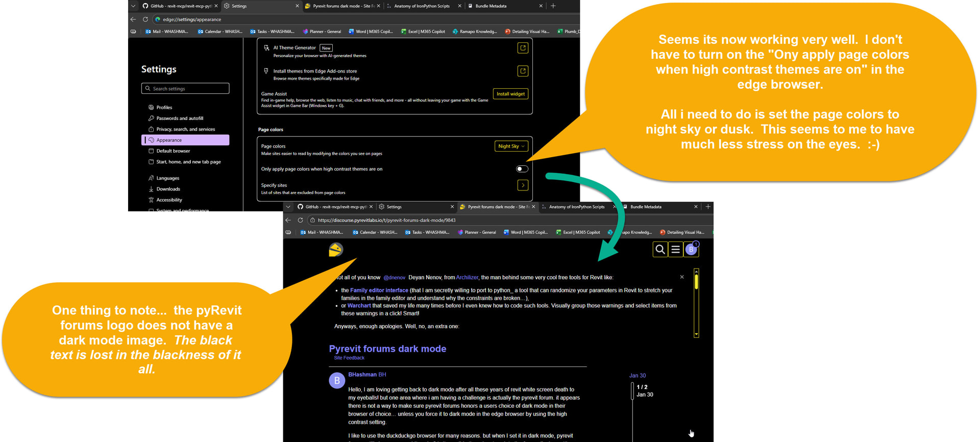Open the Family editor interface link
980x442 pixels.
(379, 290)
